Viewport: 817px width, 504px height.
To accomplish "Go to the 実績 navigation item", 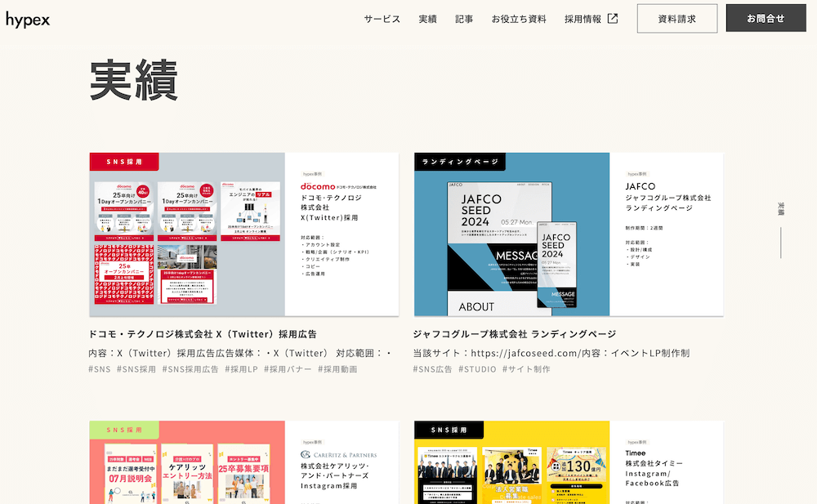I will click(x=428, y=19).
